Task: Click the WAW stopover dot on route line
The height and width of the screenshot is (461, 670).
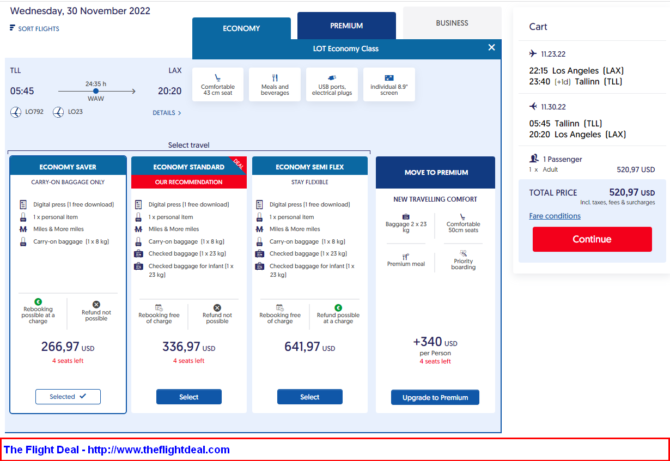Action: point(96,91)
